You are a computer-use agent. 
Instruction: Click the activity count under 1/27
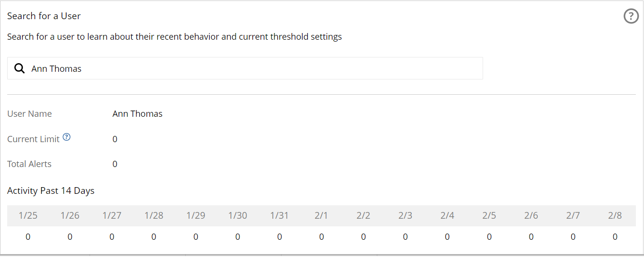pos(112,237)
